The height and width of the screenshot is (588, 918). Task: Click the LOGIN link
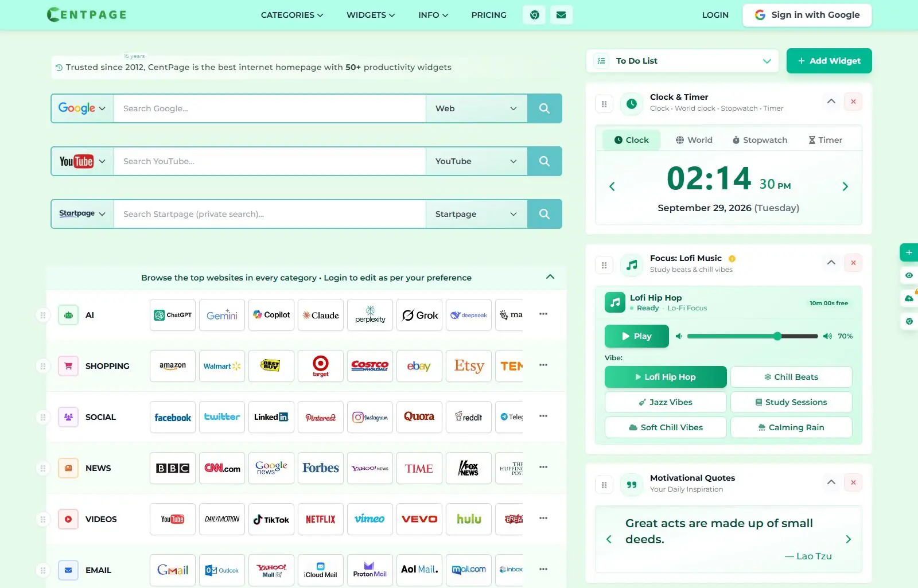click(x=715, y=15)
